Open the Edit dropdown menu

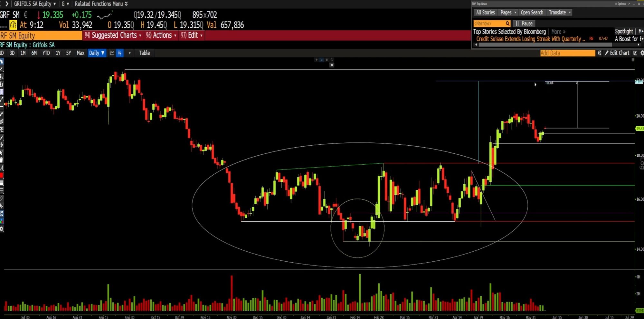(x=192, y=35)
